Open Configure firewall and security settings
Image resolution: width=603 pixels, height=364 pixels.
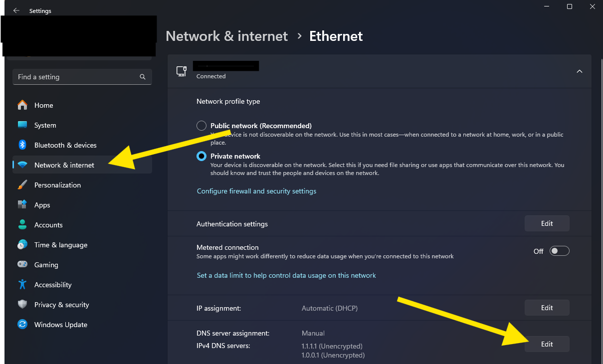click(x=256, y=191)
